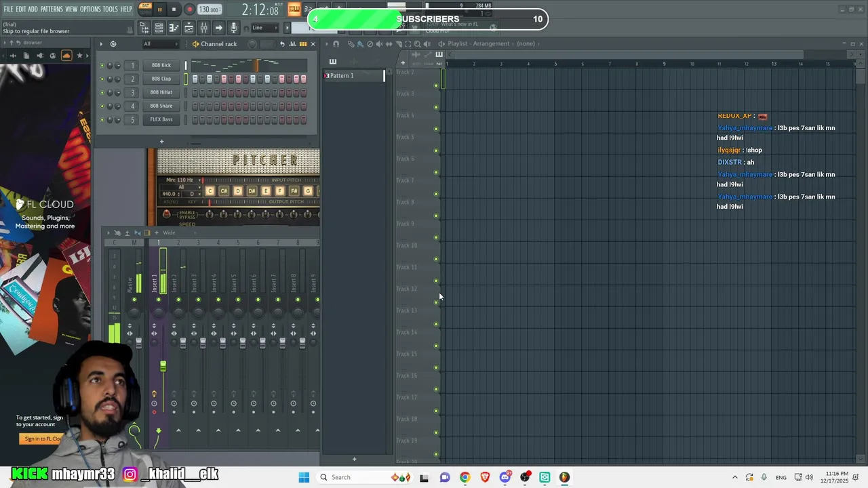Open the PATTERNS menu
Screen dimensions: 868x488
(52, 9)
